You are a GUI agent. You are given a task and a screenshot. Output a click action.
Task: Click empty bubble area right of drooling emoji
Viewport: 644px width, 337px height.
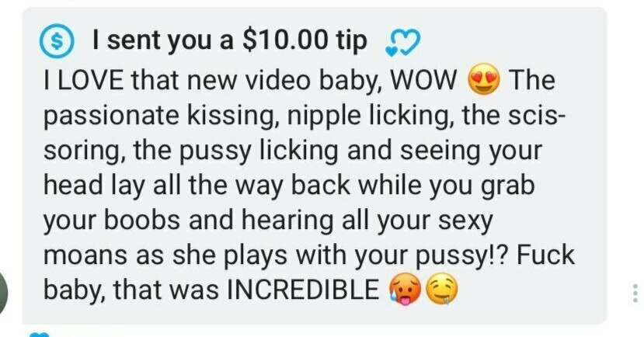pos(530,290)
